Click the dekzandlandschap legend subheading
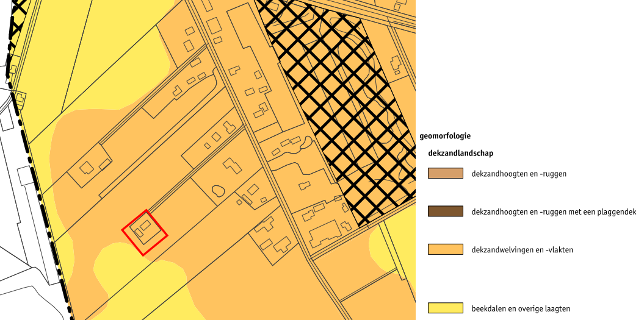This screenshot has width=644, height=320. pos(460,153)
